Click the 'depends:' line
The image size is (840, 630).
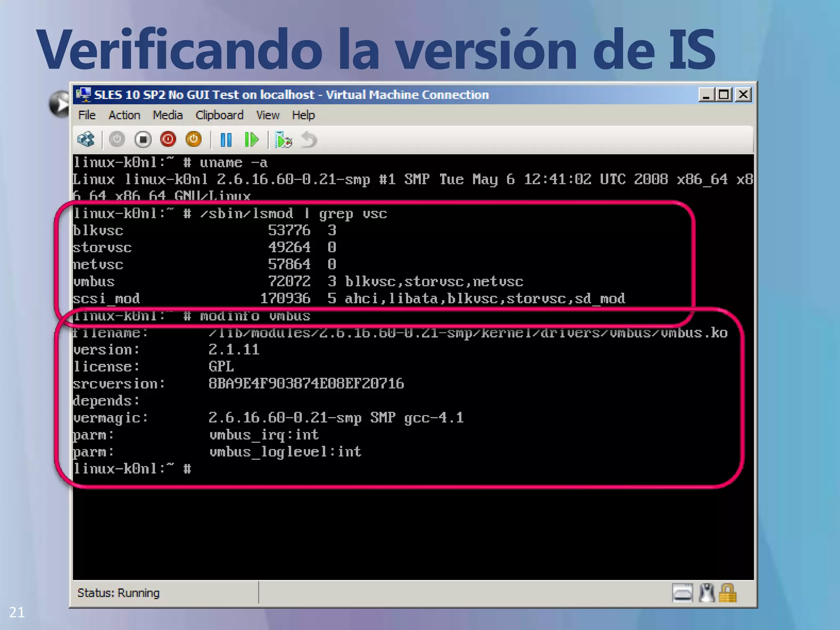106,401
